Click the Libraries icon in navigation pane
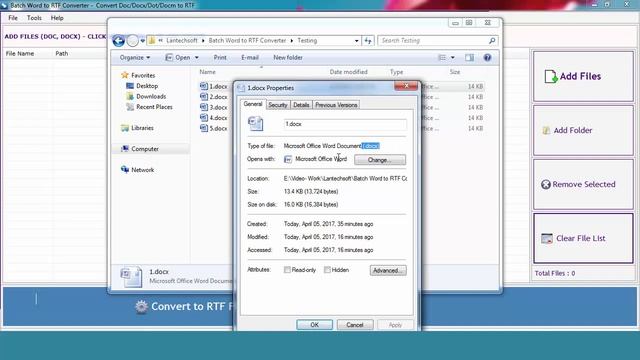Image resolution: width=640 pixels, height=360 pixels. click(125, 128)
